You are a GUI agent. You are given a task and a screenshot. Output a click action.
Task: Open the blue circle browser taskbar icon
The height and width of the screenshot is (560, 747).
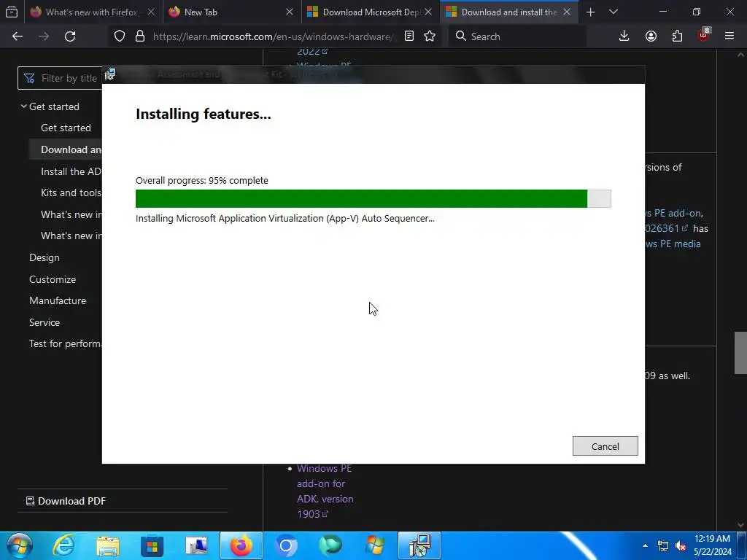click(286, 545)
